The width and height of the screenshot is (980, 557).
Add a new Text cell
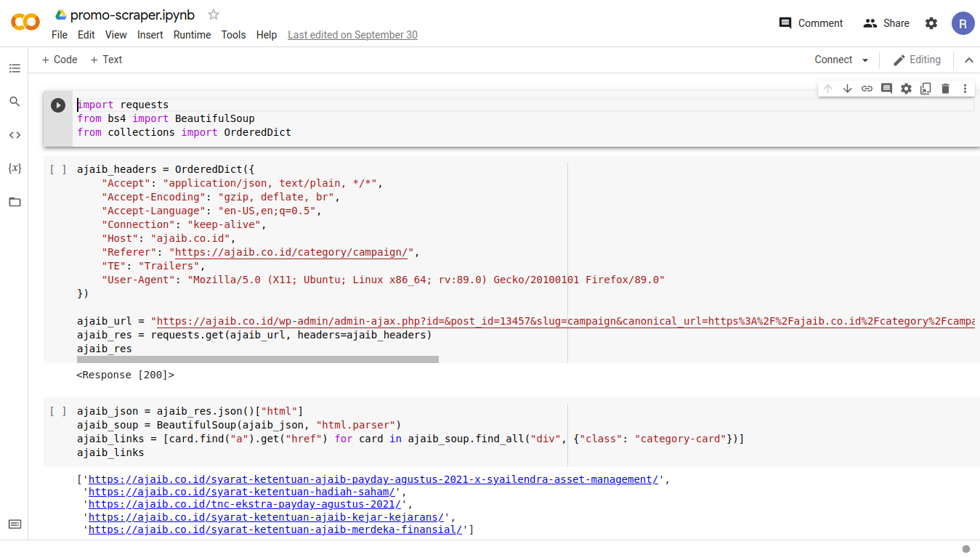point(106,60)
